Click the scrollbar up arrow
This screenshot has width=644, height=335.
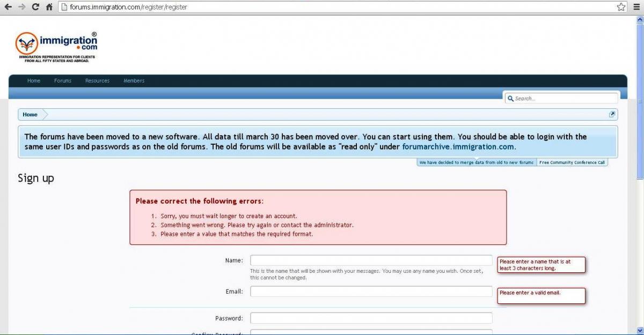(x=640, y=20)
